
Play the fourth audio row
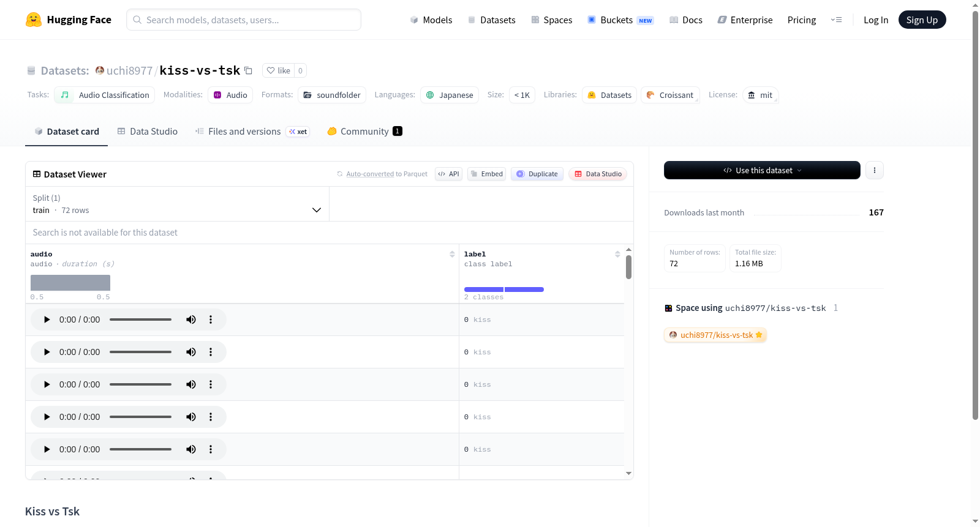point(47,417)
